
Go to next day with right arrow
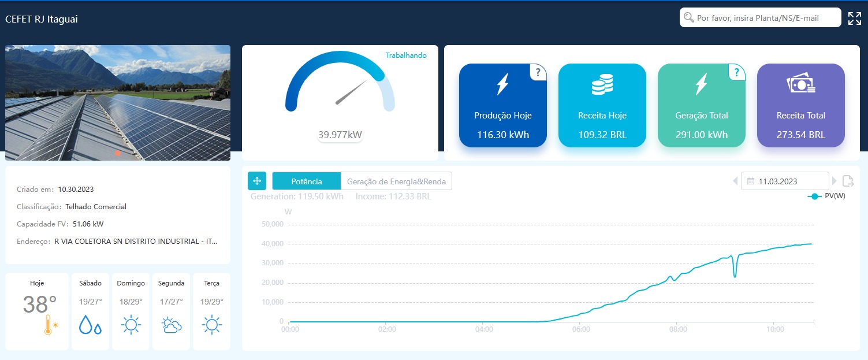pos(835,181)
